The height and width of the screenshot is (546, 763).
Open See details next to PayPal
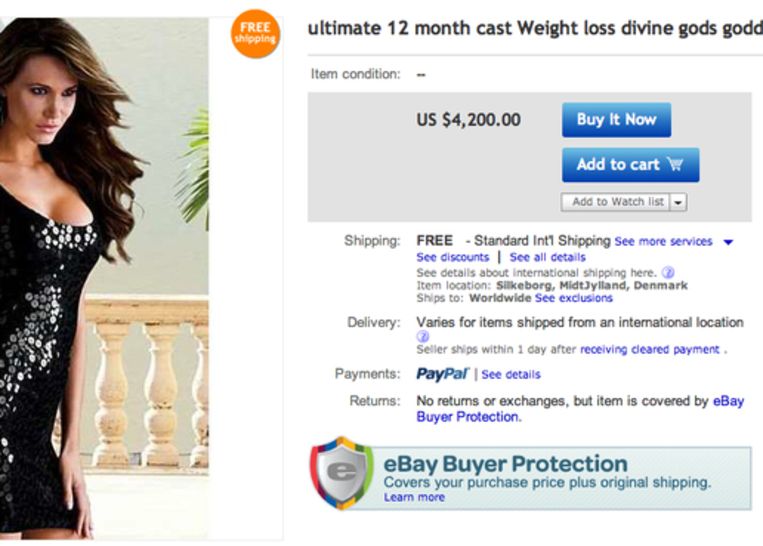[x=511, y=375]
